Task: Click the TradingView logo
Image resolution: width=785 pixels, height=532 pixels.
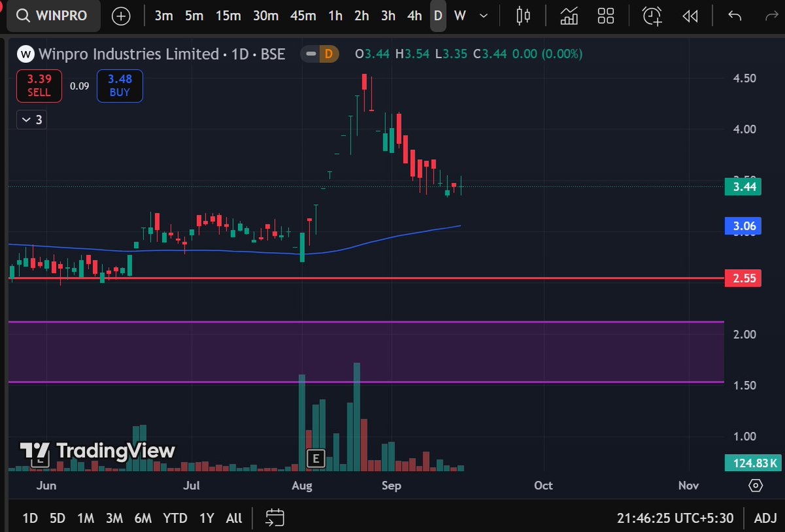Action: [97, 452]
